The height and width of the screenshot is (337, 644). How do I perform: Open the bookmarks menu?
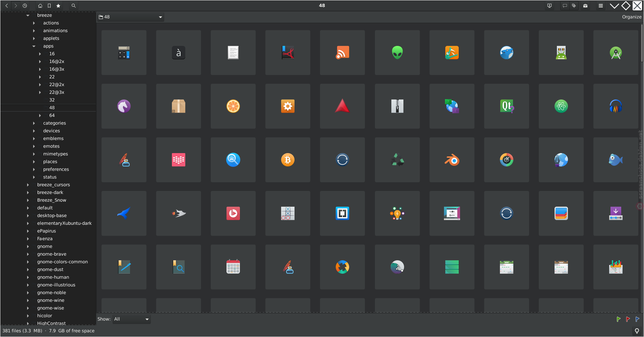click(x=49, y=6)
